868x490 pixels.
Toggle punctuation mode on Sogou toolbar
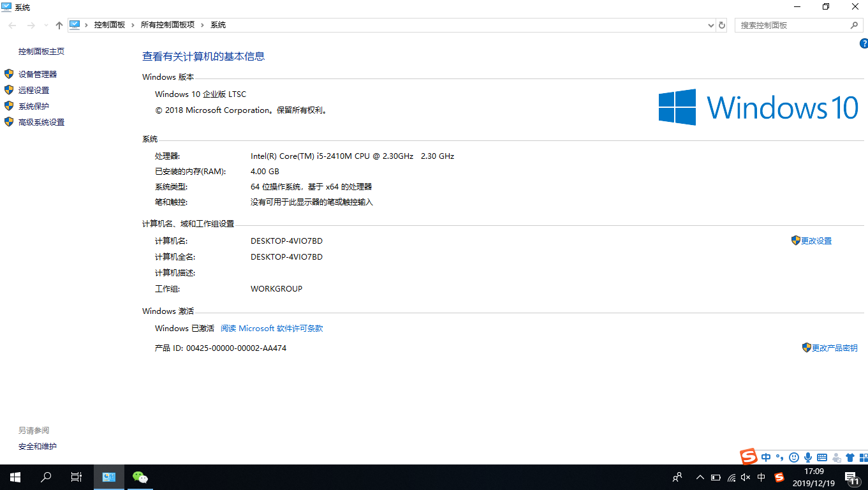click(x=779, y=457)
